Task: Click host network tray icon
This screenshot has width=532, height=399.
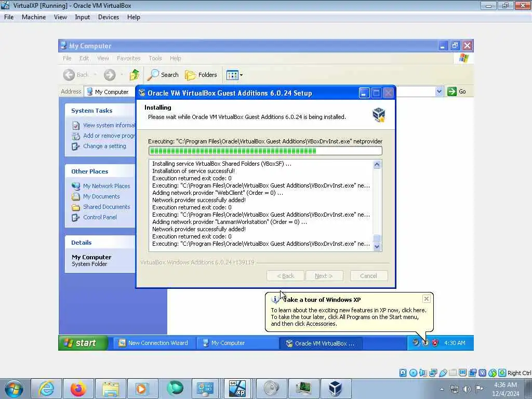Action: coord(454,389)
